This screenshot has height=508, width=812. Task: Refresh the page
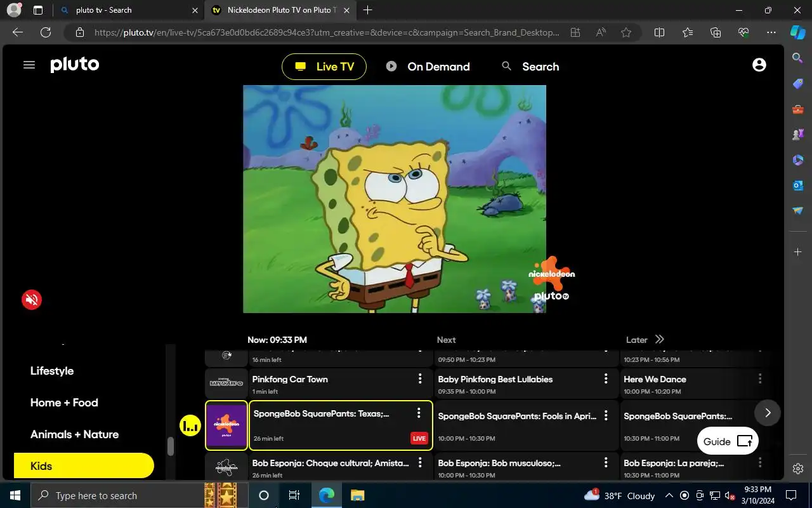(x=46, y=32)
